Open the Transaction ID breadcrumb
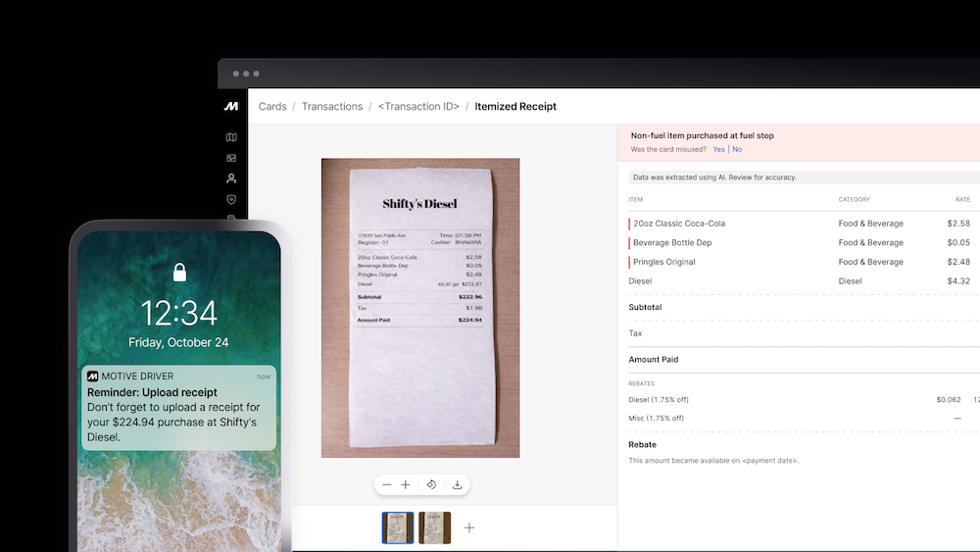980x552 pixels. [x=418, y=106]
